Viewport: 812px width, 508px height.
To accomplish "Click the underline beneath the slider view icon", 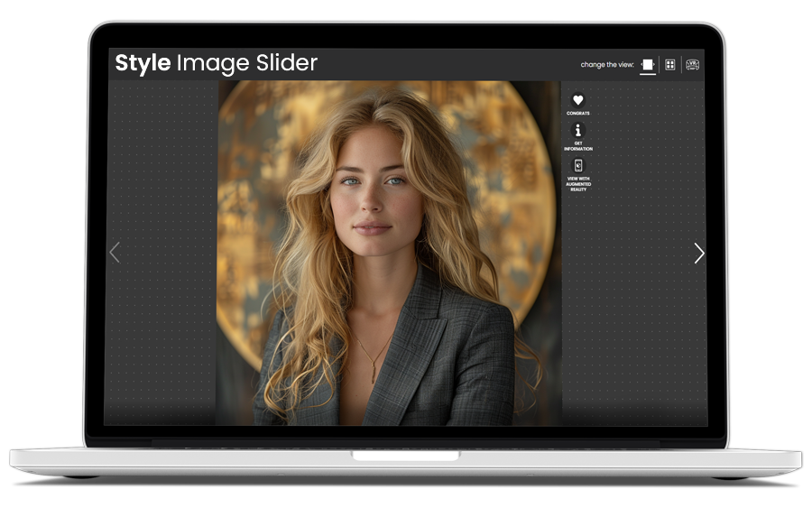I will point(648,75).
